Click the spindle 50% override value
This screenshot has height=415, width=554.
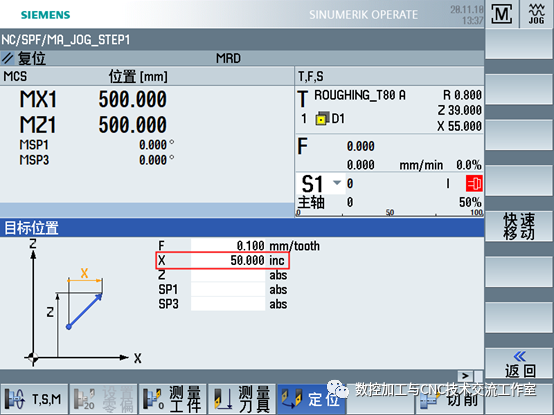click(x=470, y=202)
